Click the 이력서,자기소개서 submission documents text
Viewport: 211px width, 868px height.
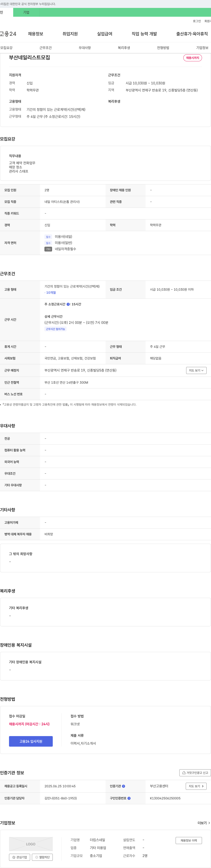click(x=83, y=743)
